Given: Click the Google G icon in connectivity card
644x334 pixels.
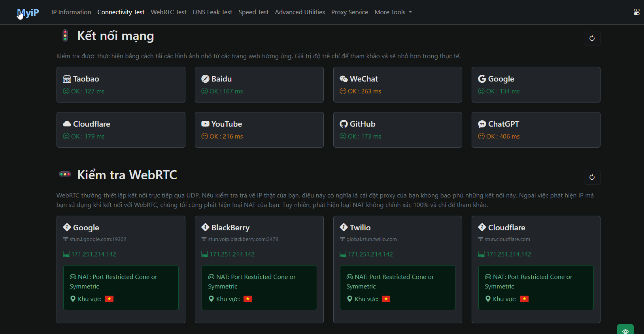Looking at the screenshot, I should 482,79.
